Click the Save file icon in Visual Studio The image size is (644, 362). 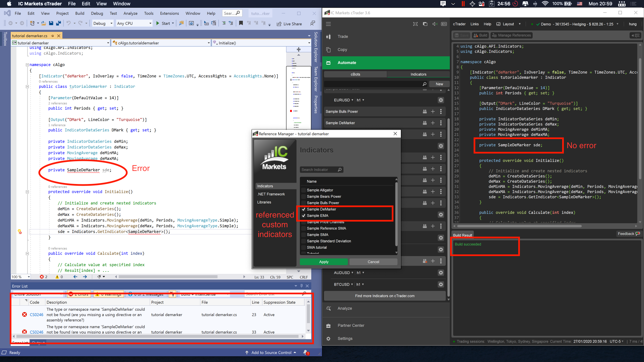51,23
